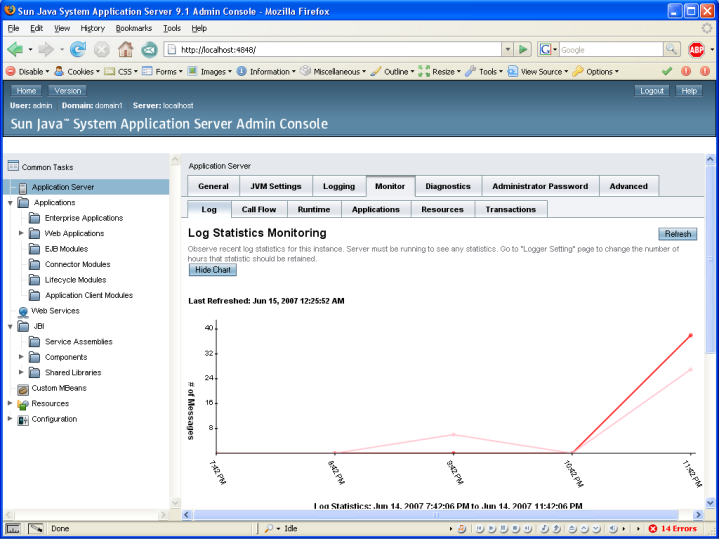Click the Adblock Plus ABP icon

coord(696,50)
